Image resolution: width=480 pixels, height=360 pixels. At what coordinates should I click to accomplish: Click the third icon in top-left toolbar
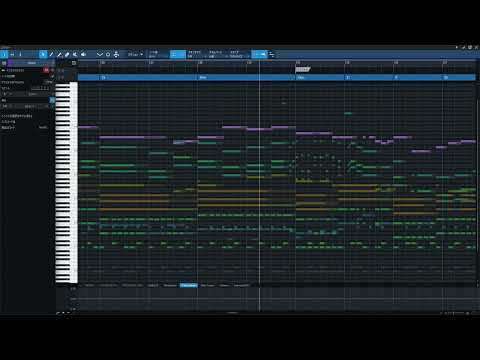20,54
